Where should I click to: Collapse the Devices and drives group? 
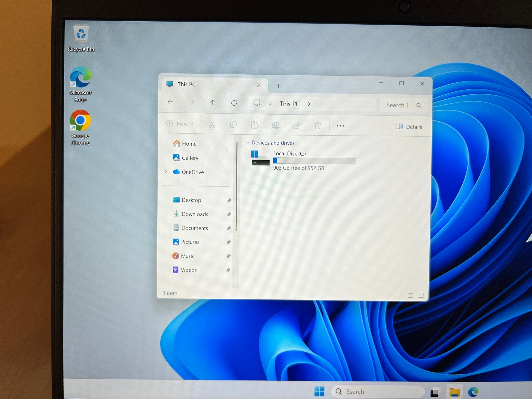pyautogui.click(x=248, y=143)
